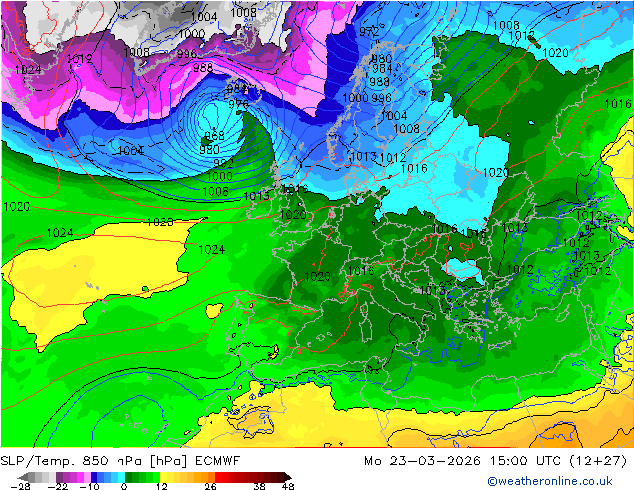Click the 1028 high pressure label
This screenshot has height=490, width=634.
(160, 222)
